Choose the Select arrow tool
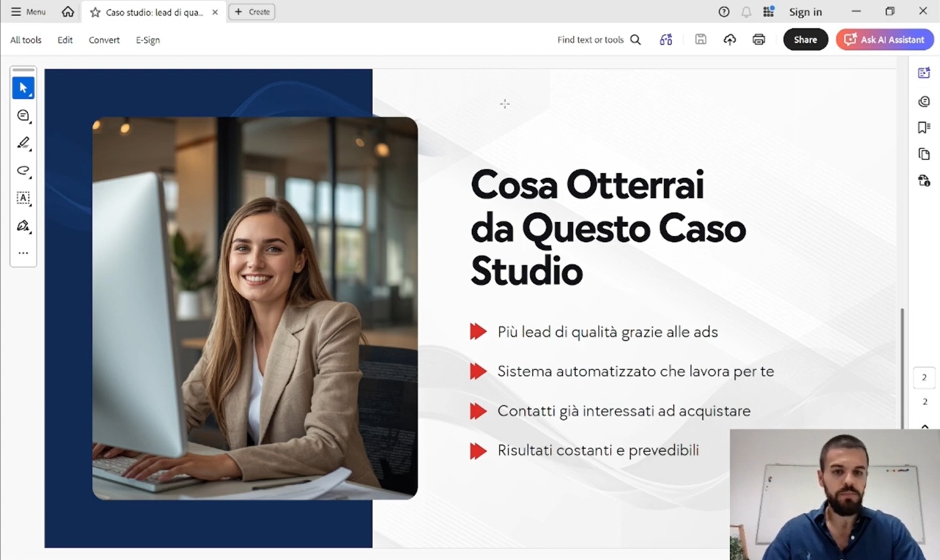Image resolution: width=940 pixels, height=560 pixels. click(23, 88)
